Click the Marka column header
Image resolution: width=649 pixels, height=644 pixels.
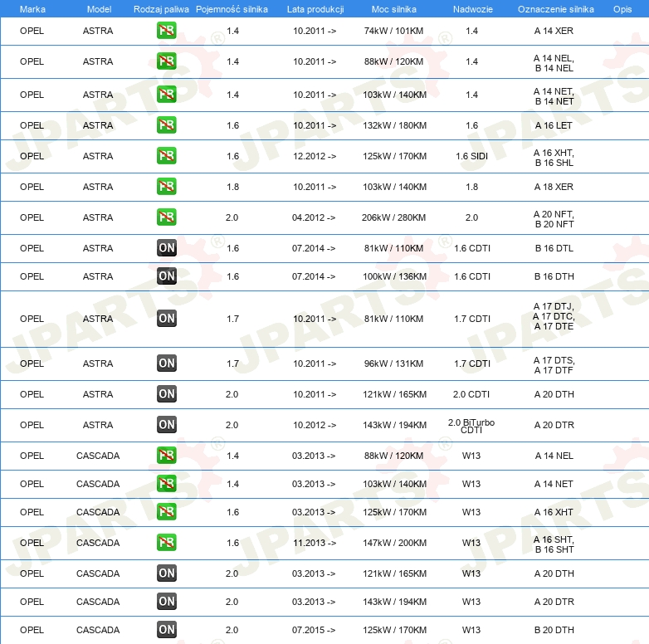click(32, 8)
